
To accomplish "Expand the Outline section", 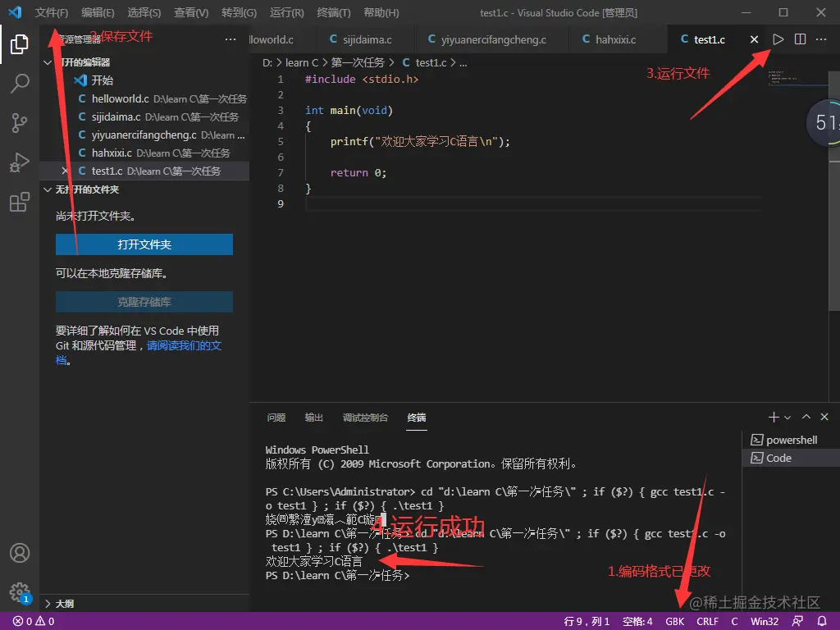I will point(48,604).
